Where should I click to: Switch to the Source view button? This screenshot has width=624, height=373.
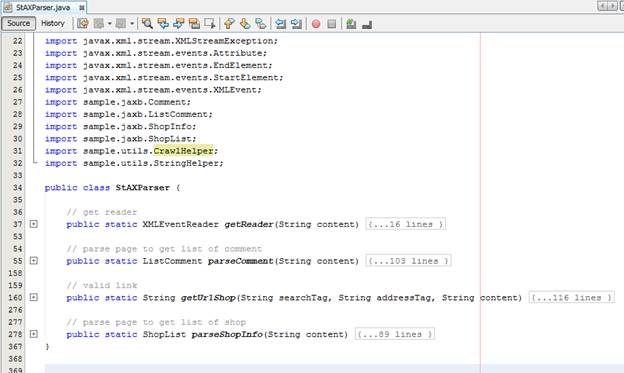point(18,23)
